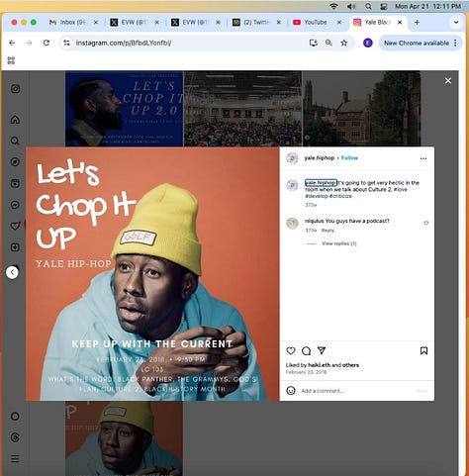Image resolution: width=469 pixels, height=476 pixels.
Task: Open macOS Wi-Fi menu
Action: (x=333, y=6)
